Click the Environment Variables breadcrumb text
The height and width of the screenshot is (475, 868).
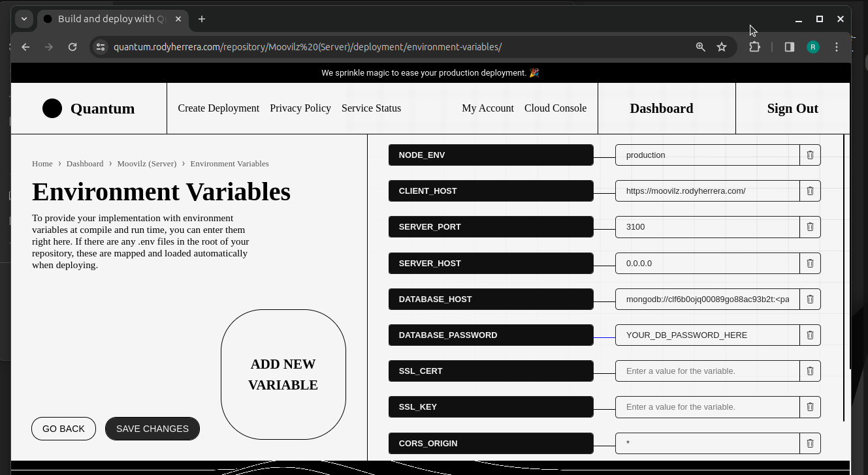click(x=229, y=164)
